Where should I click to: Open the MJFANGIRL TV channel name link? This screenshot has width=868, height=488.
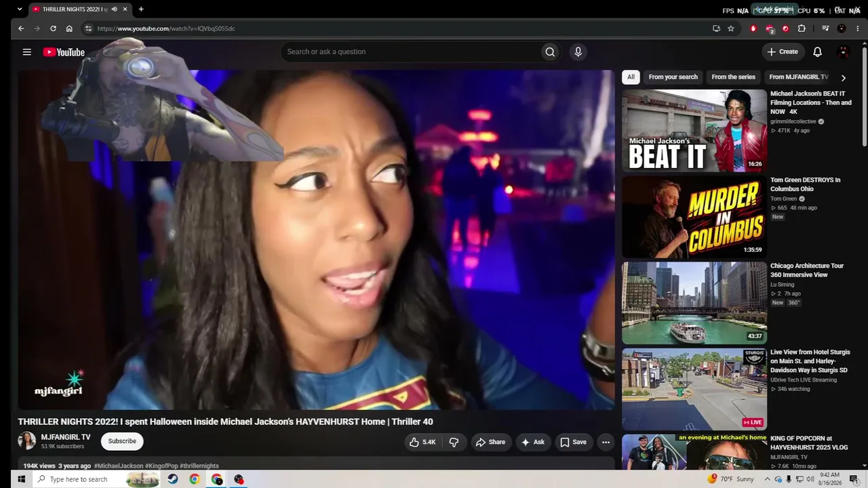tap(66, 437)
